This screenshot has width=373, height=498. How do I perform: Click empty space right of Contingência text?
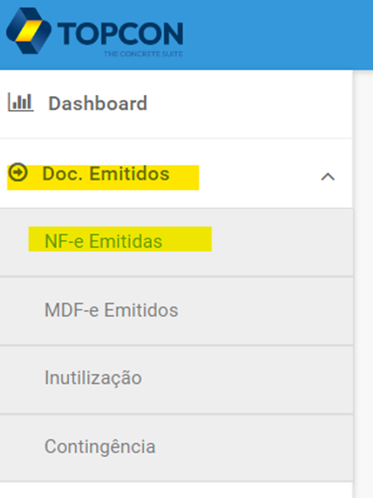pyautogui.click(x=254, y=447)
